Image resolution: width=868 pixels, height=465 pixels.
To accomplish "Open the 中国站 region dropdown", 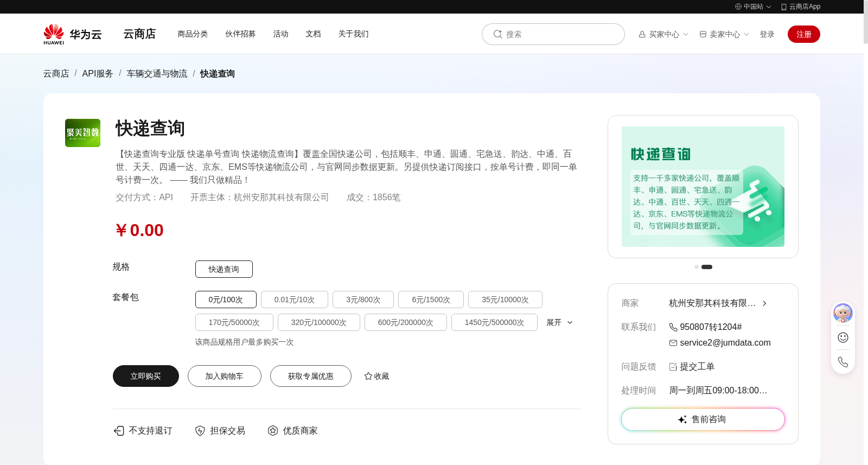I will coord(754,7).
